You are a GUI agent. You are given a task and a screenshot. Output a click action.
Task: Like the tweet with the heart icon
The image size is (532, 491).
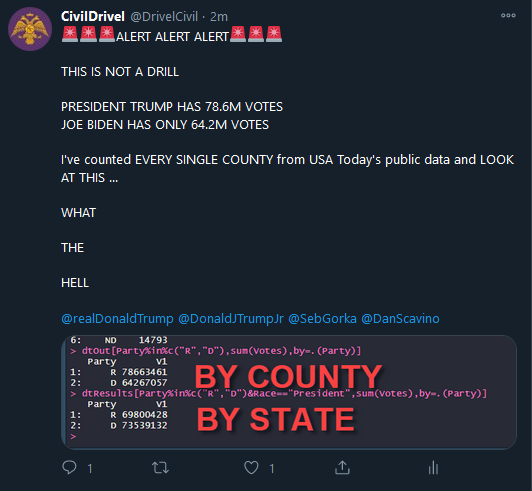(251, 468)
